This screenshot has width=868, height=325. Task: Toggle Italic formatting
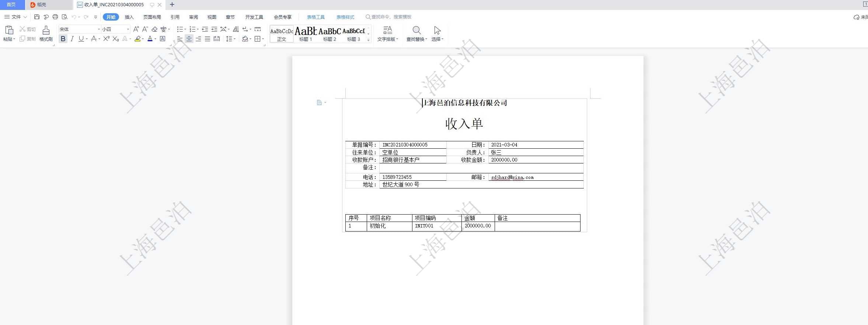click(72, 39)
